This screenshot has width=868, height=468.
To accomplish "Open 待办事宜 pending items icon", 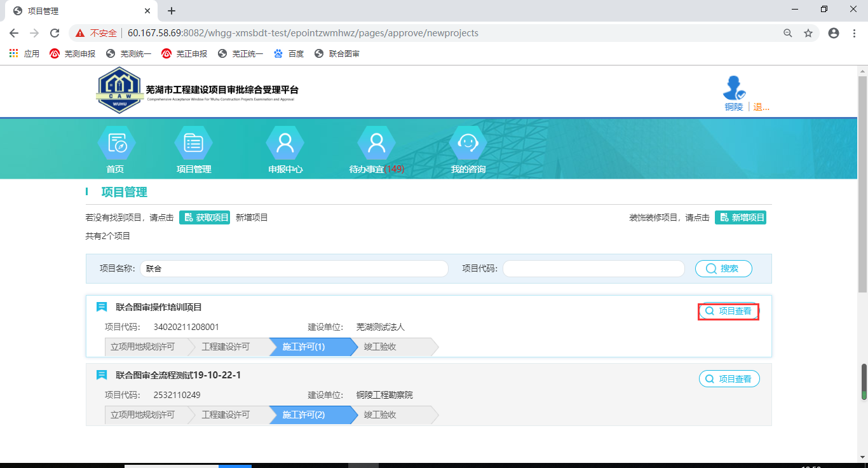I will tap(376, 144).
